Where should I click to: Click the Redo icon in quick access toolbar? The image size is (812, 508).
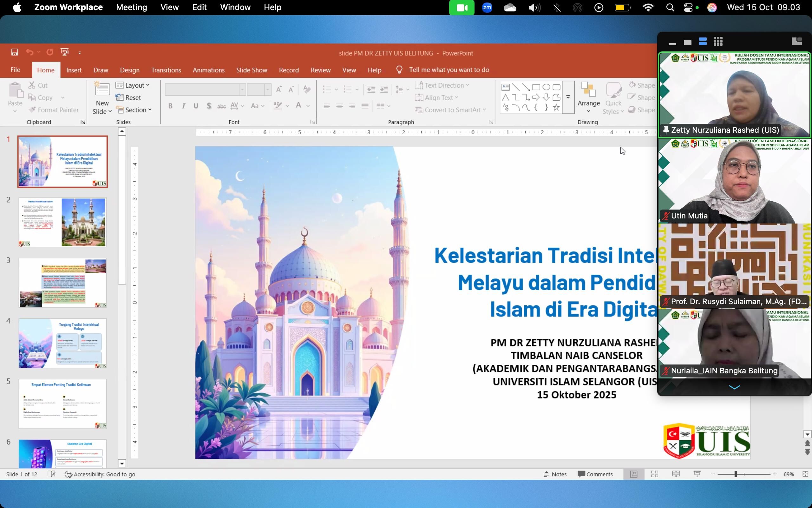pos(50,52)
